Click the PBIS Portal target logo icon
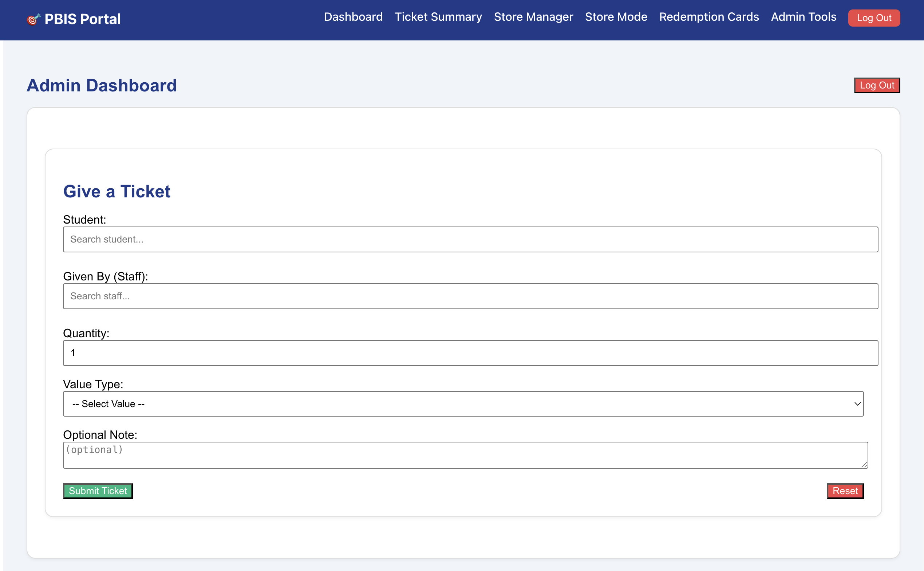 point(33,19)
